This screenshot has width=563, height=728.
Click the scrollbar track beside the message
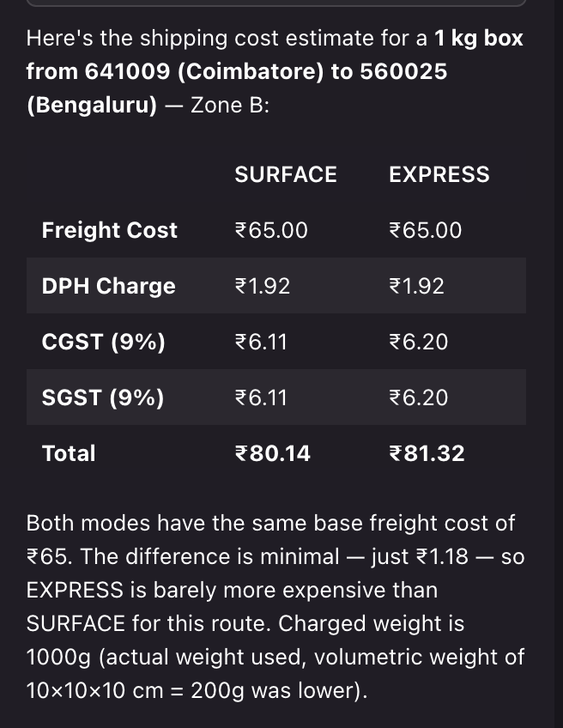click(559, 364)
